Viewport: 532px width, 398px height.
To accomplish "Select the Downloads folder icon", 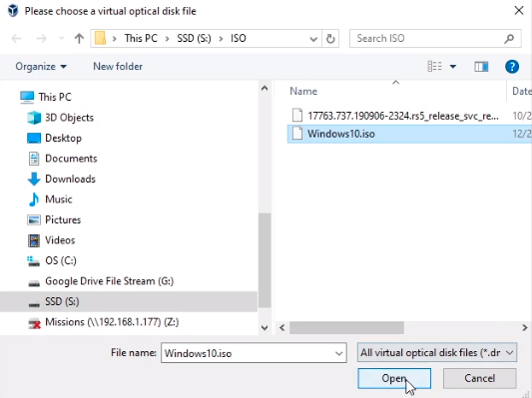I will pos(34,179).
